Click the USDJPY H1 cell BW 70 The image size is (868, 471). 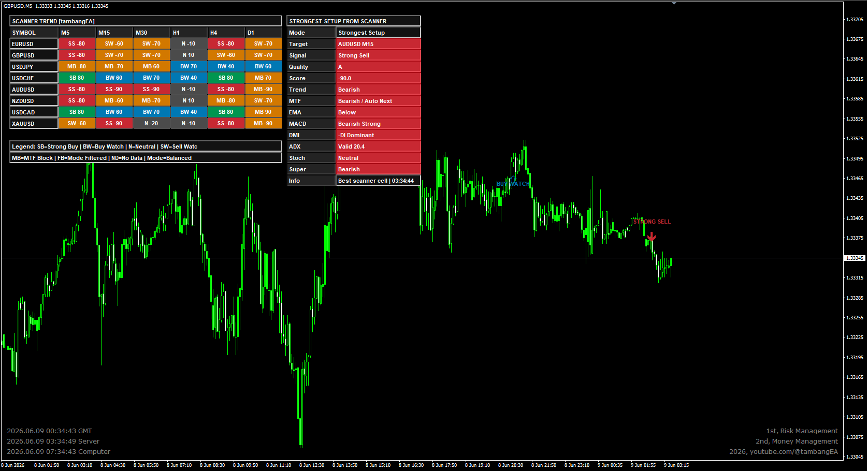tap(189, 67)
